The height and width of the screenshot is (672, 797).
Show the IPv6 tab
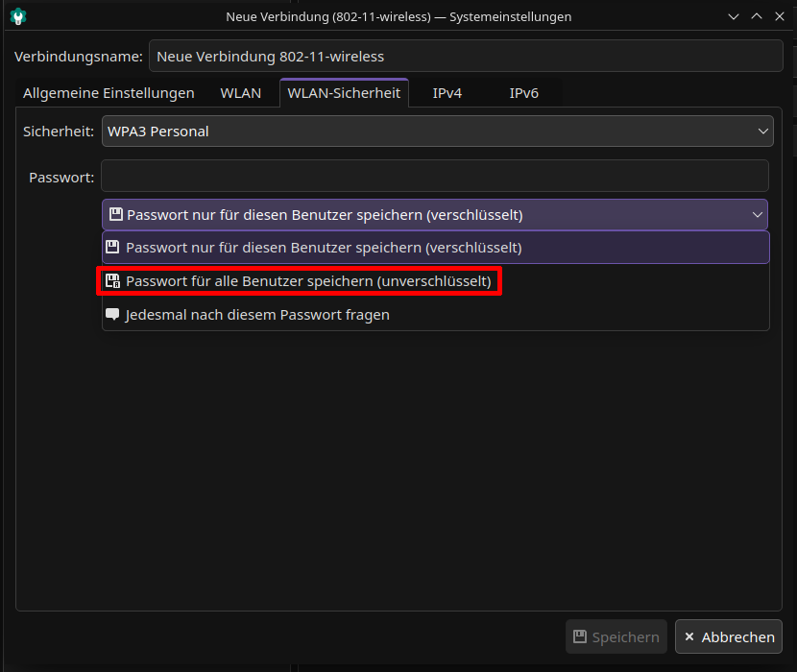523,93
